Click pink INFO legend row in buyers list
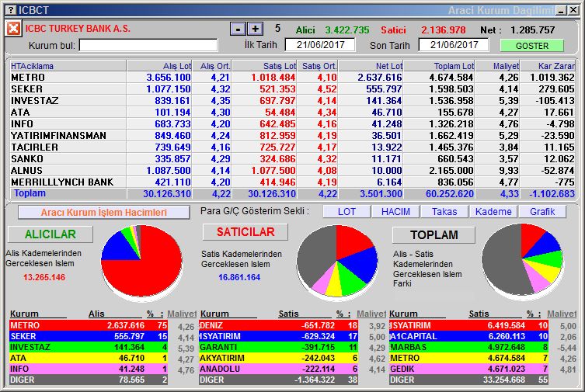The width and height of the screenshot is (585, 392). (89, 369)
